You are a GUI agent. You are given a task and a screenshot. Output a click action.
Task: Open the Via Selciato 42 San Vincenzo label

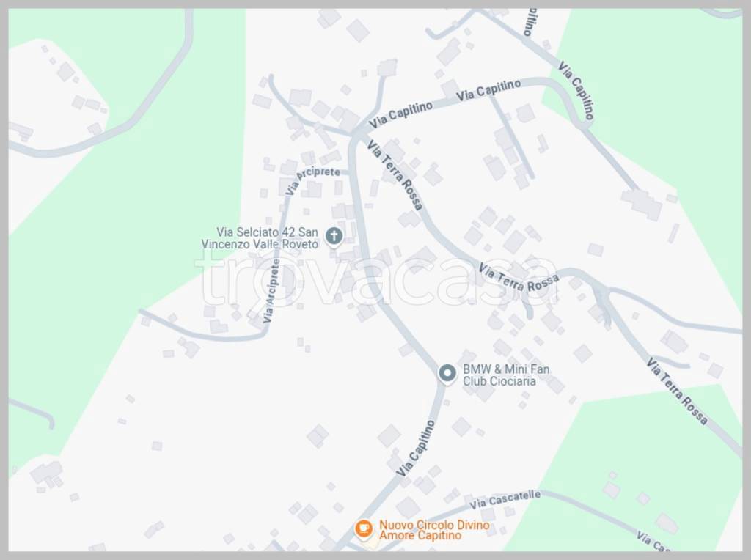(260, 238)
